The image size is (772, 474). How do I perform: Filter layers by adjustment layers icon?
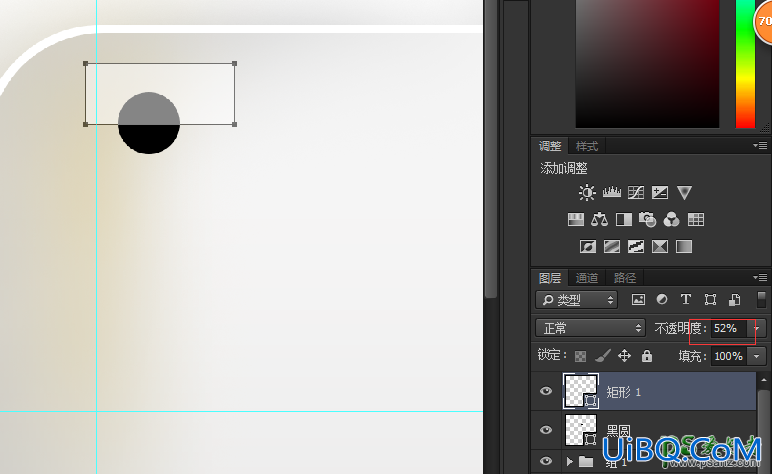coord(662,299)
